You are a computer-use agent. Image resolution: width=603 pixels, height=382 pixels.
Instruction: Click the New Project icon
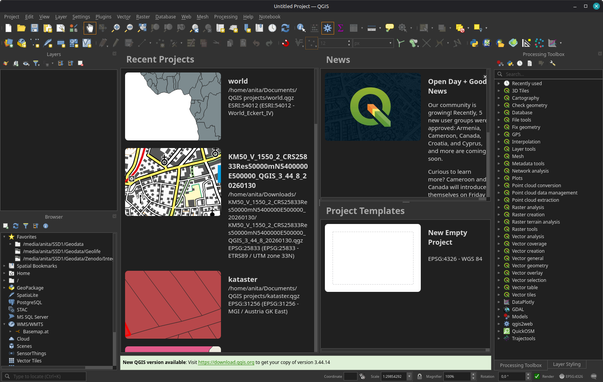point(8,28)
